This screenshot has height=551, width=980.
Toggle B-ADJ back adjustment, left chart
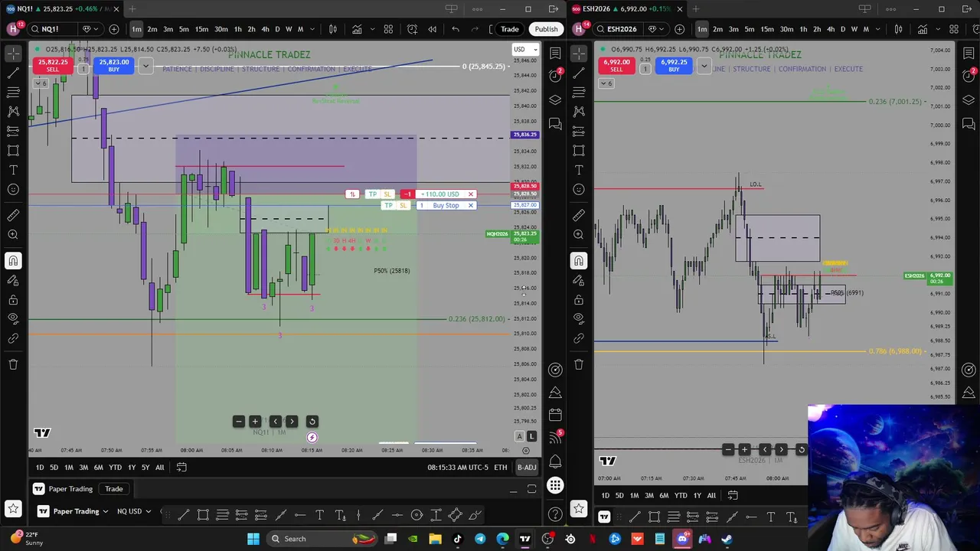(526, 468)
